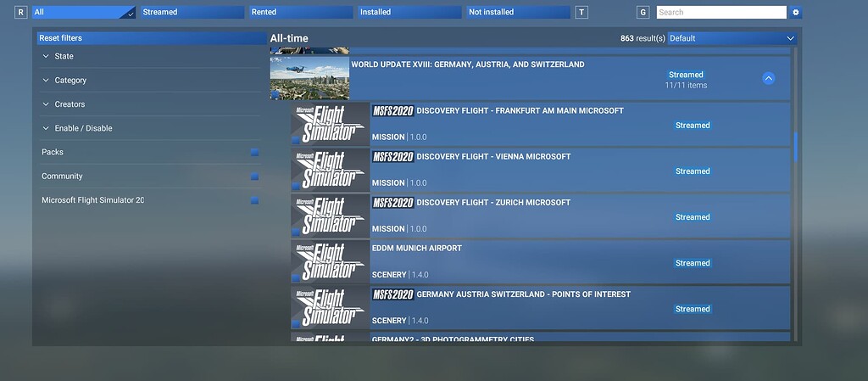Viewport: 868px width, 381px height.
Task: Click the R shortcut key icon
Action: (x=21, y=12)
